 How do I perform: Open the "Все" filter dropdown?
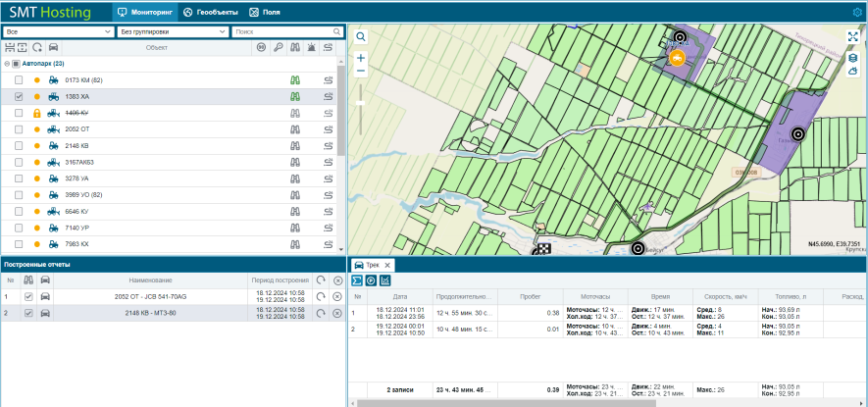pos(58,31)
